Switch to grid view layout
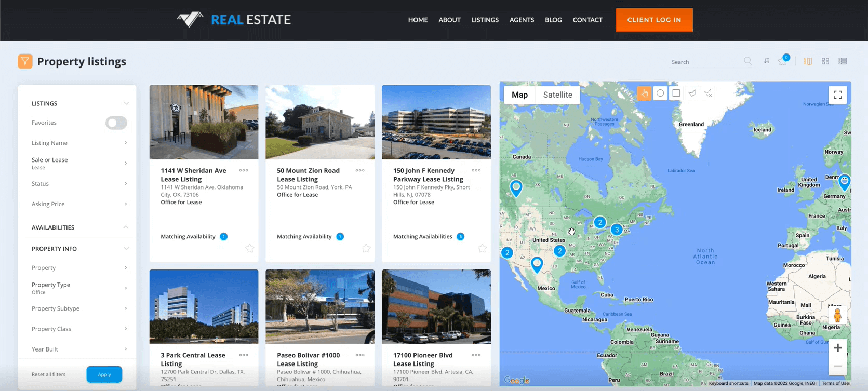 825,61
